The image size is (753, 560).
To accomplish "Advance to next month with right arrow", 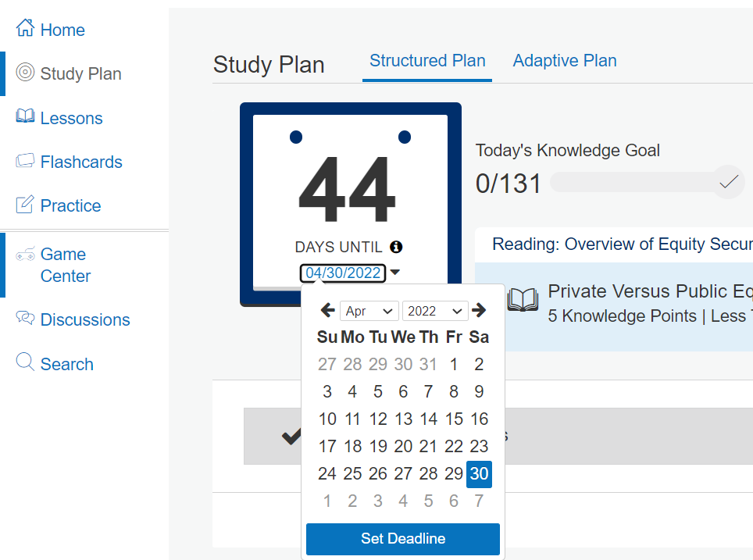I will (479, 310).
